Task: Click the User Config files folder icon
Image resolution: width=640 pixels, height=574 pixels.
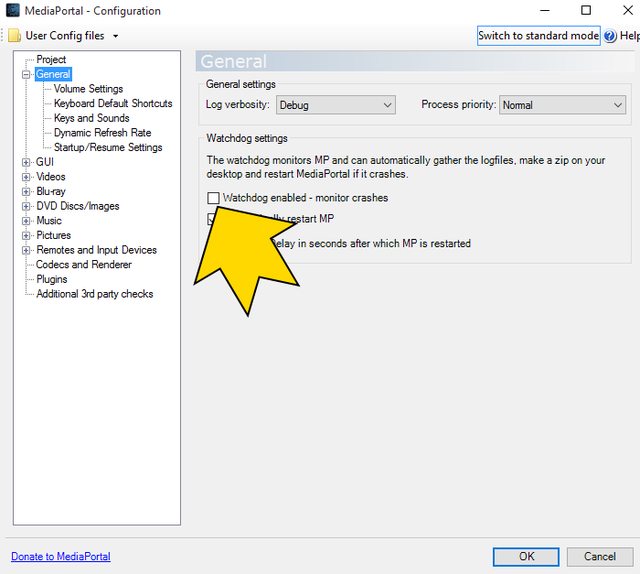Action: point(14,36)
